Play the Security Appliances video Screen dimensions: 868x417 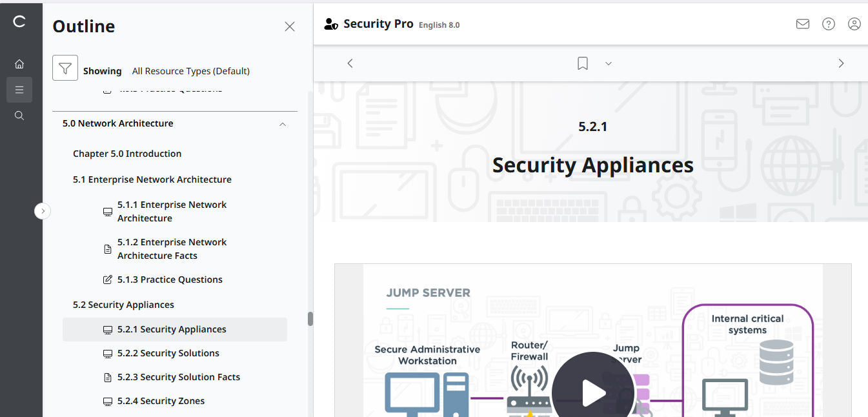(592, 392)
